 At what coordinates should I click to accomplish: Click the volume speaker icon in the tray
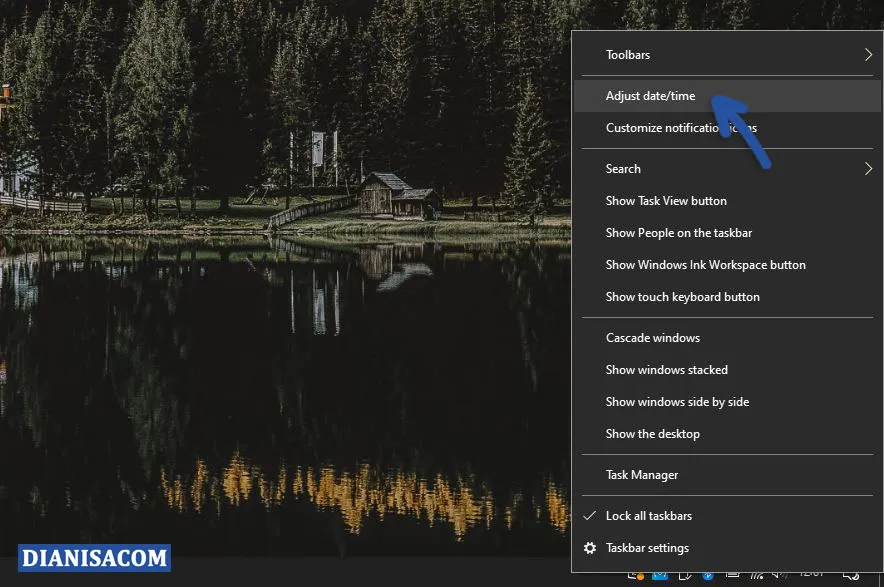778,578
